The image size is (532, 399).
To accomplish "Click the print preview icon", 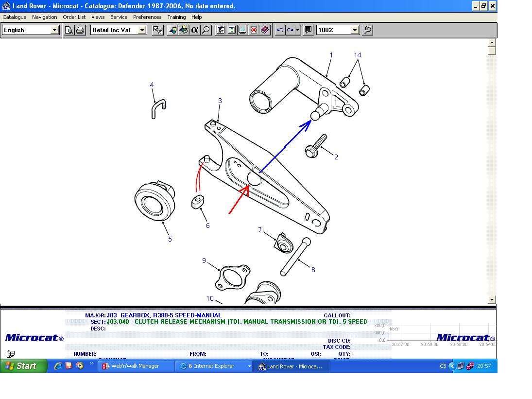I will (x=69, y=30).
